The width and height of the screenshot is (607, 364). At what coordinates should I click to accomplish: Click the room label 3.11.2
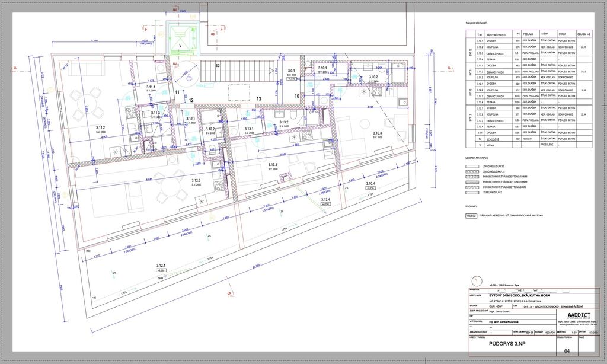point(101,128)
